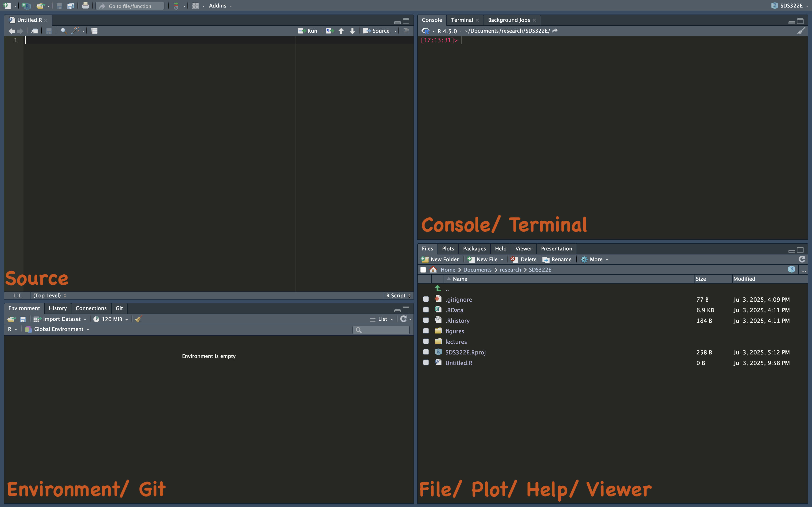Clear environment objects with broom icon

(139, 319)
